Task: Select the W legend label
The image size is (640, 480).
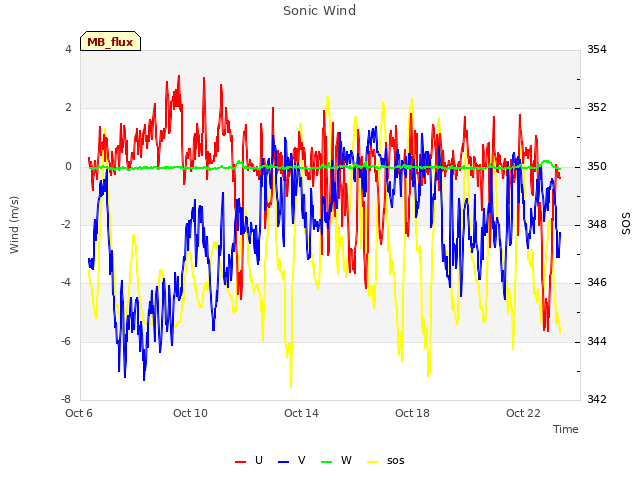Action: (346, 460)
